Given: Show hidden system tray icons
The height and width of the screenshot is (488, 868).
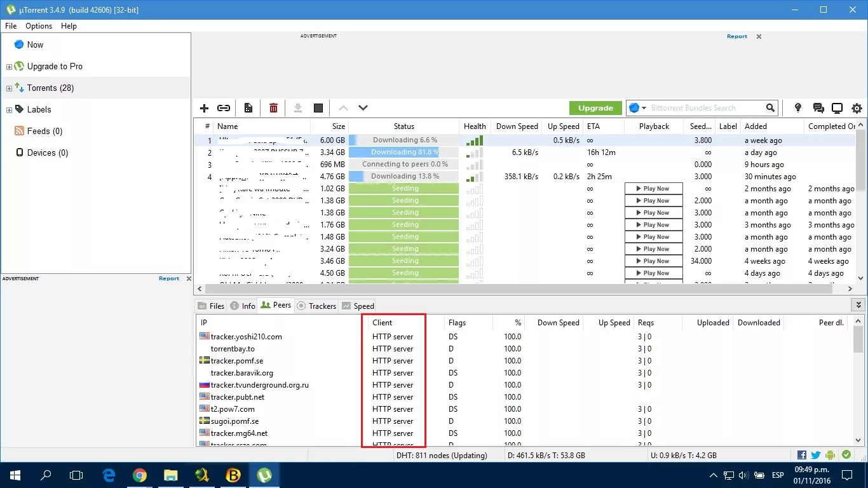Looking at the screenshot, I should (x=713, y=475).
